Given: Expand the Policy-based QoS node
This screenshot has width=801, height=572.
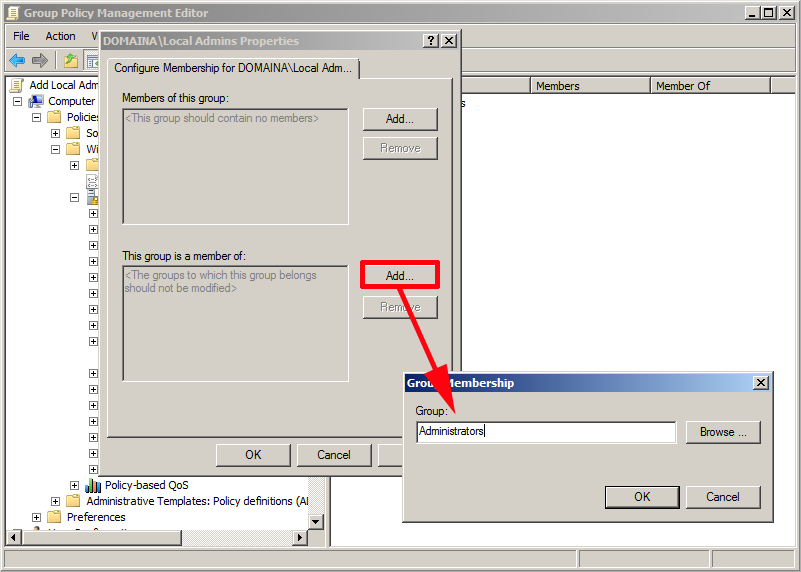Looking at the screenshot, I should point(75,485).
